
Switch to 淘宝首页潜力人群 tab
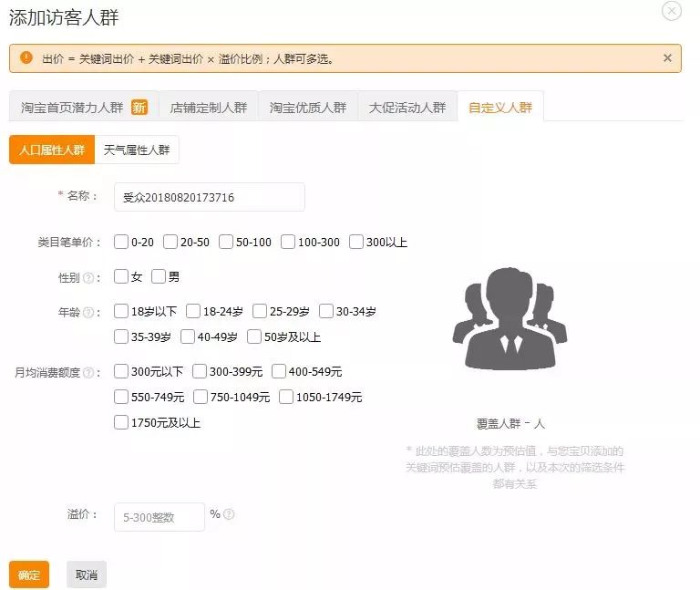pos(84,107)
